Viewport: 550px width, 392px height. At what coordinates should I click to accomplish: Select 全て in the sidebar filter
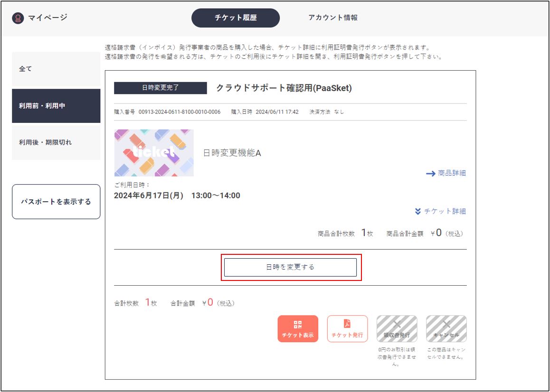tap(56, 69)
